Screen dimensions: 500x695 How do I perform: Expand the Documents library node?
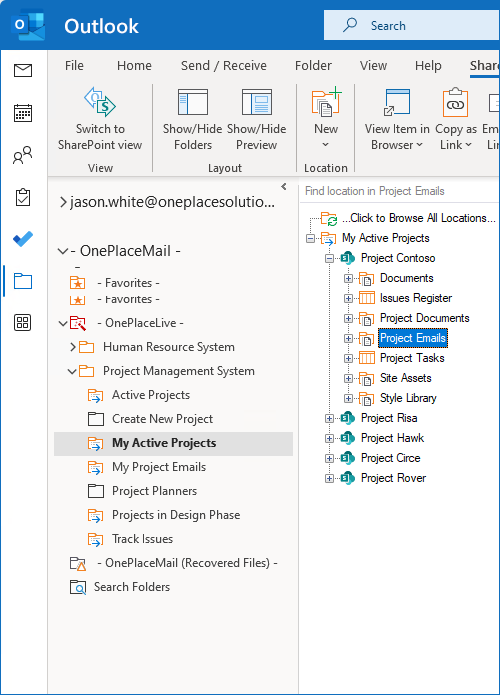click(348, 278)
